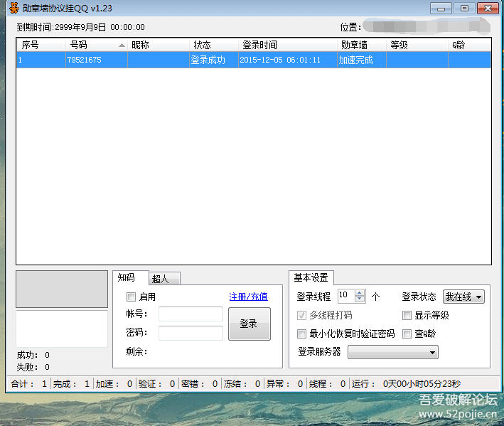This screenshot has height=426, width=504.
Task: Sort by the 号码 column header
Action: [97, 45]
